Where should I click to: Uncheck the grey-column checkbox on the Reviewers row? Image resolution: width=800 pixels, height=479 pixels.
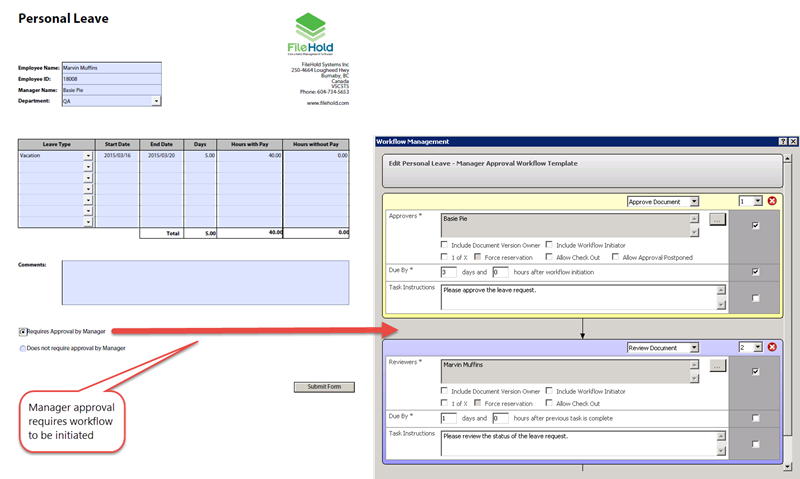coord(756,371)
